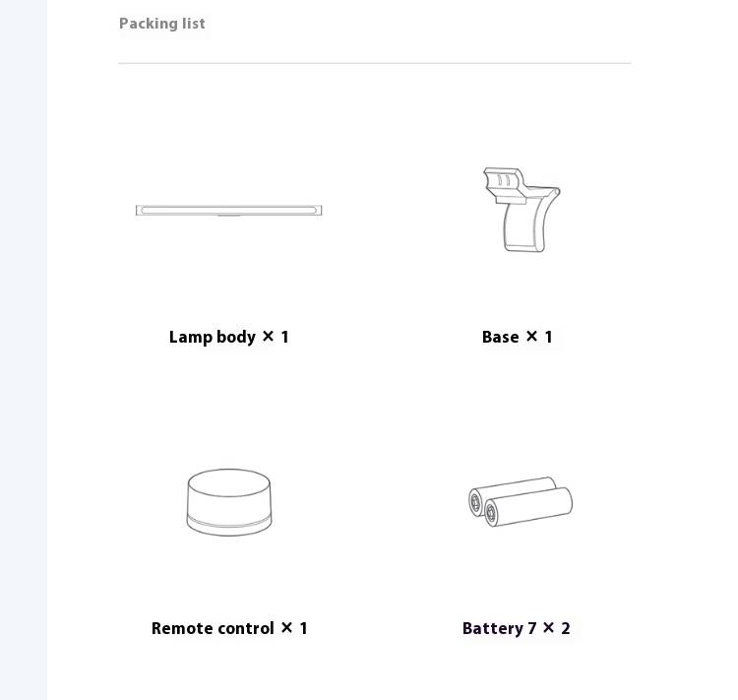Viewport: 738px width, 700px height.
Task: Click the bottom ring of the remote control
Action: pyautogui.click(x=229, y=527)
